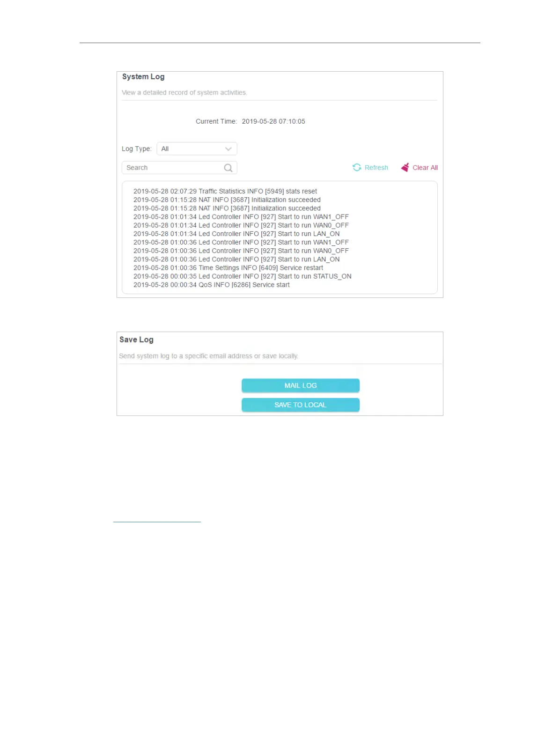Open the Log Type combo box showing All

(x=197, y=149)
